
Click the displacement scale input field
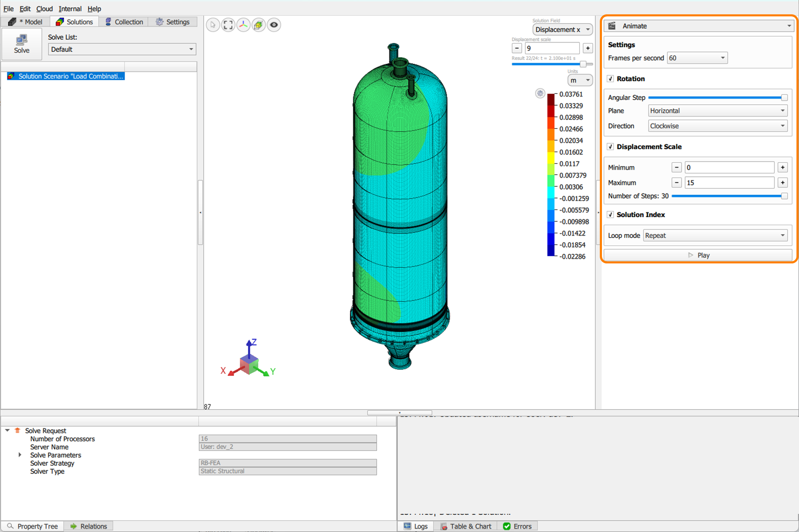[552, 48]
